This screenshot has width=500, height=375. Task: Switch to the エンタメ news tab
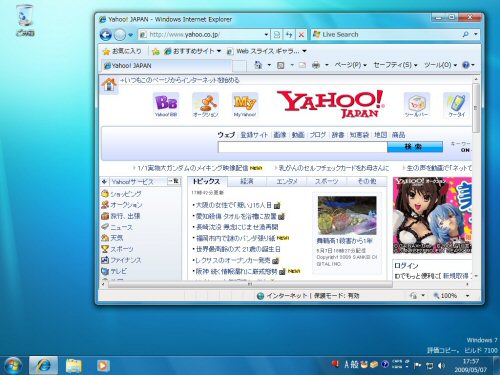287,181
